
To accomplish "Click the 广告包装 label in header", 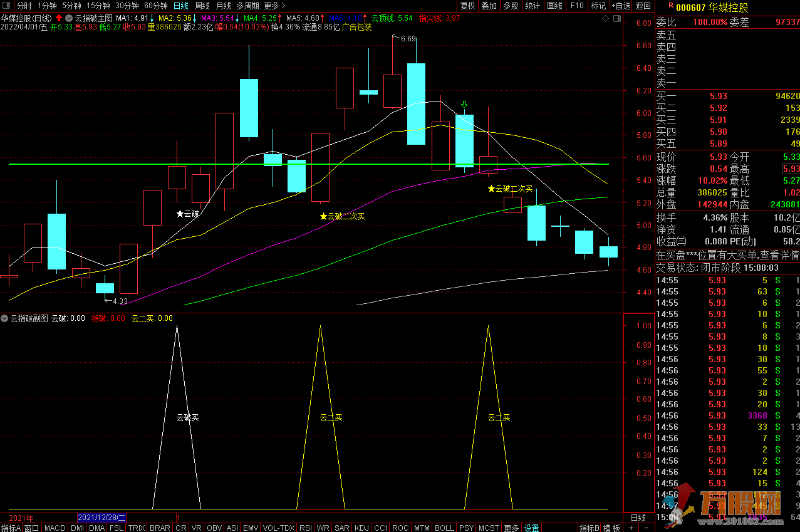I will pos(356,28).
